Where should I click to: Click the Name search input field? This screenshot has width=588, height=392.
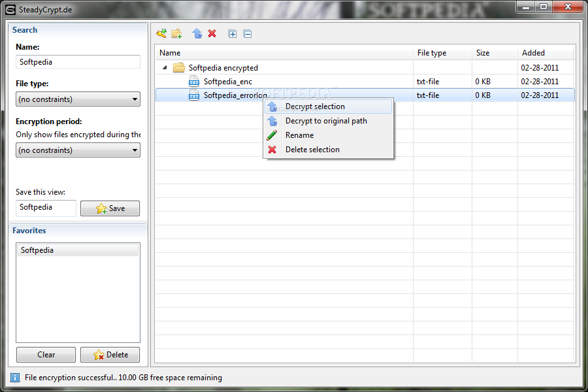pyautogui.click(x=78, y=62)
